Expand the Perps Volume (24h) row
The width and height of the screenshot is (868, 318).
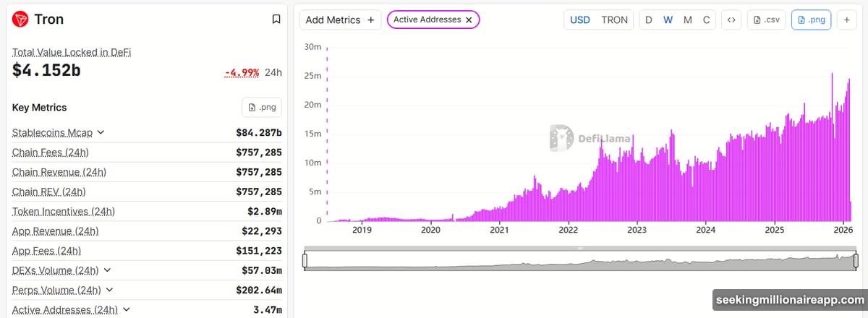click(x=110, y=290)
